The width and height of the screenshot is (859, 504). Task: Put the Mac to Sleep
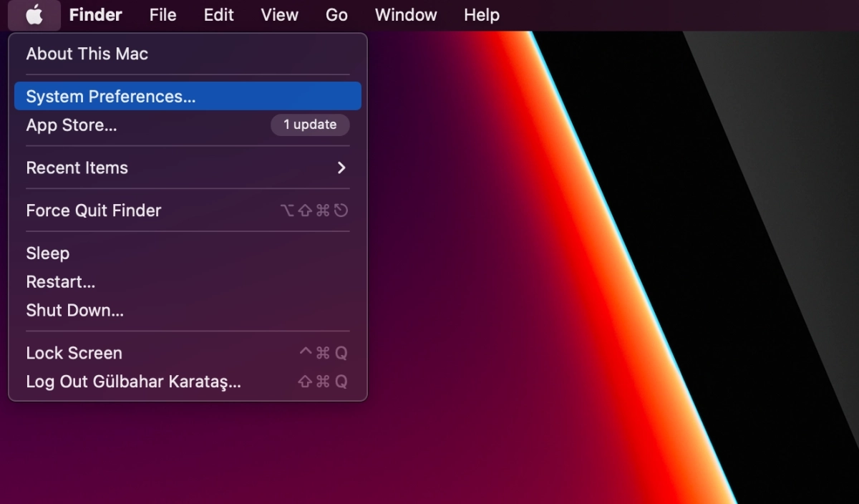(x=47, y=253)
